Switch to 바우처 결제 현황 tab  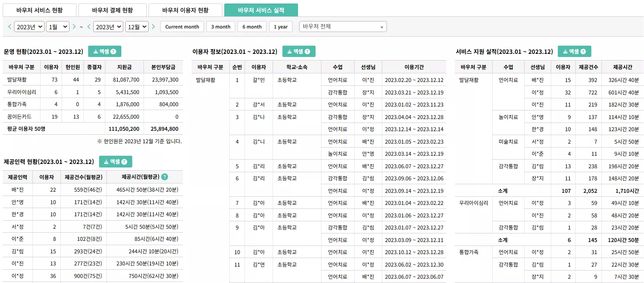112,10
